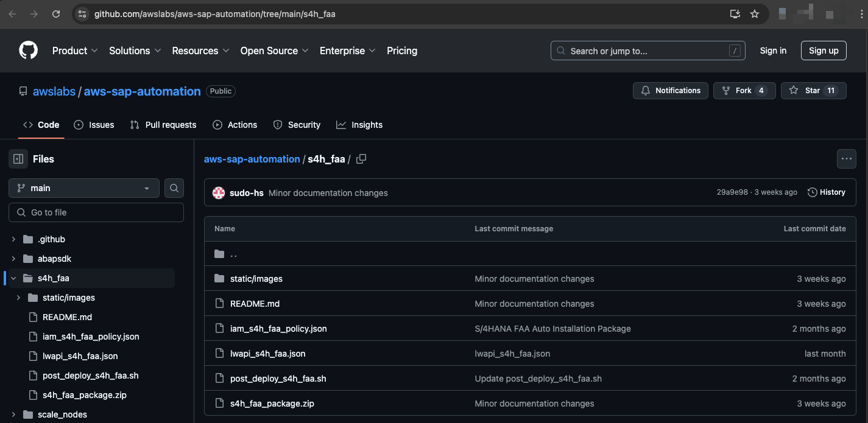This screenshot has height=423, width=868.
Task: Click the search files magnifier icon
Action: coord(174,188)
